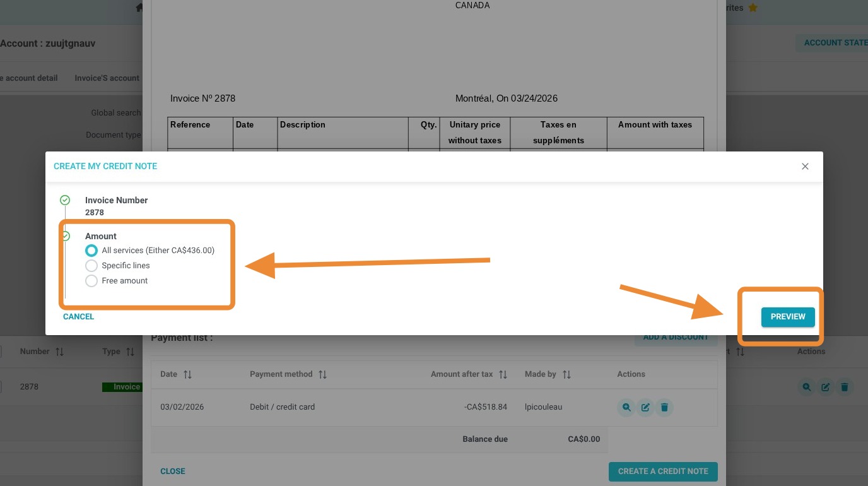Close the Create My Credit Note dialog
This screenshot has height=486, width=868.
805,167
